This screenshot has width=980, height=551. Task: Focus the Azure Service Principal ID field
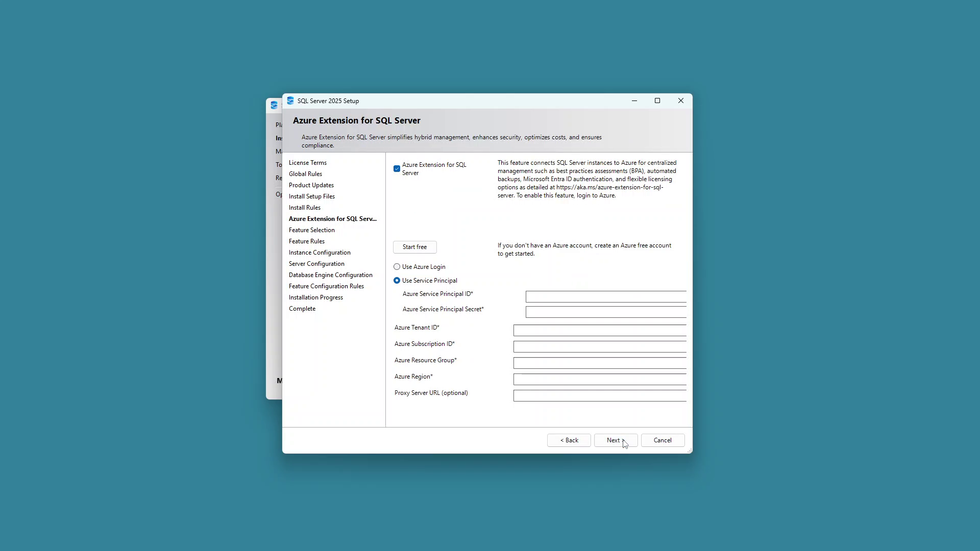606,297
